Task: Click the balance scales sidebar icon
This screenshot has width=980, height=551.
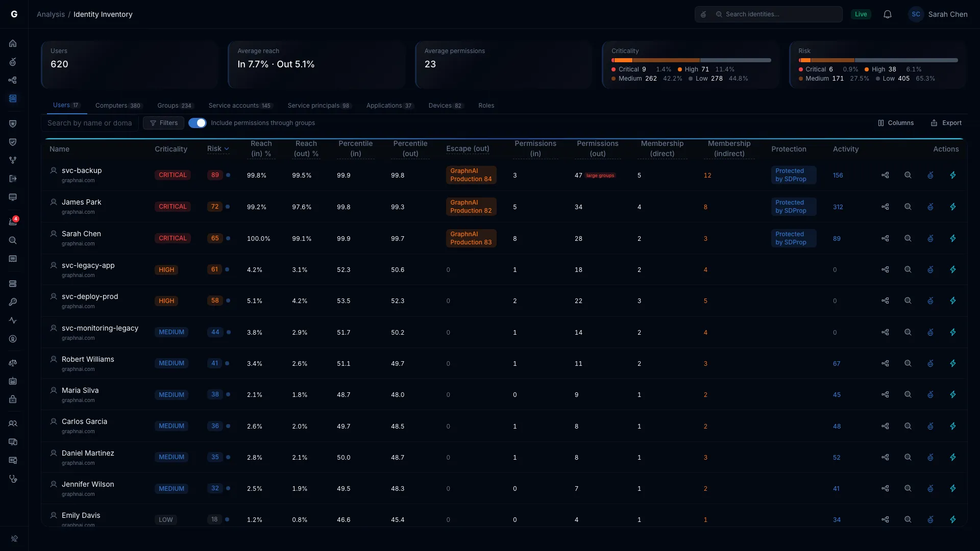Action: [13, 363]
